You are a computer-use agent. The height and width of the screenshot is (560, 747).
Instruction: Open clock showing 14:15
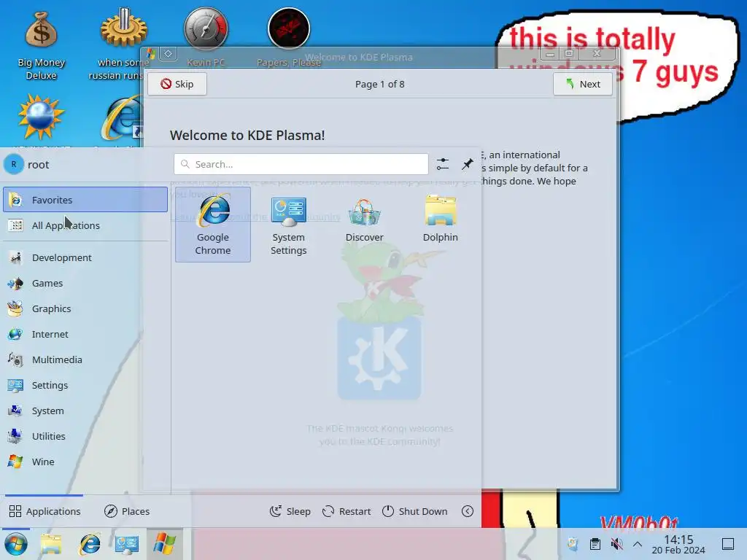point(678,544)
